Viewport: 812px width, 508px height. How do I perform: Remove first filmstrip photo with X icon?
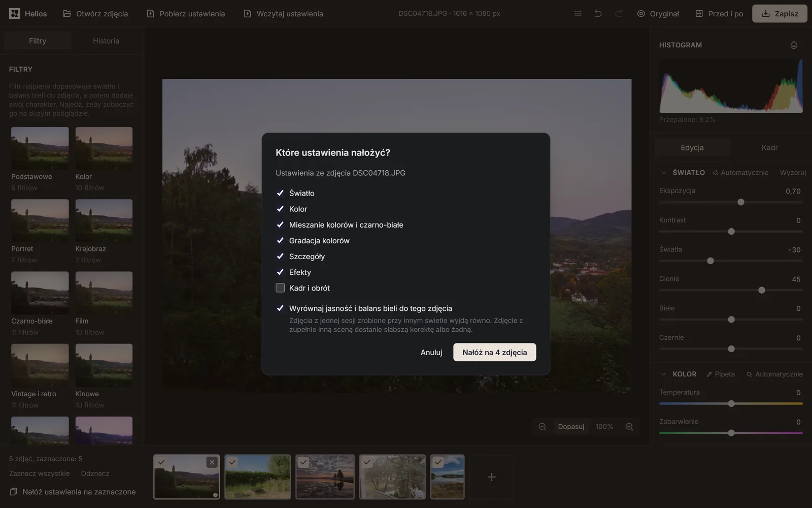point(212,462)
